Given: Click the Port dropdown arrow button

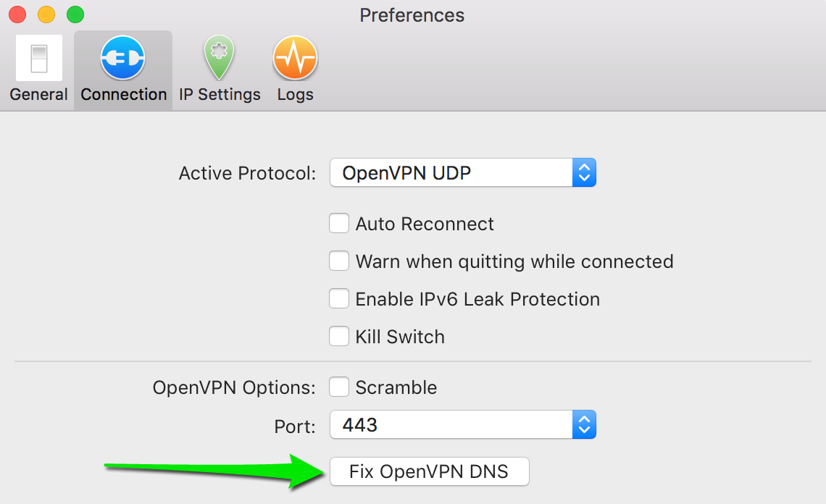Looking at the screenshot, I should point(584,425).
